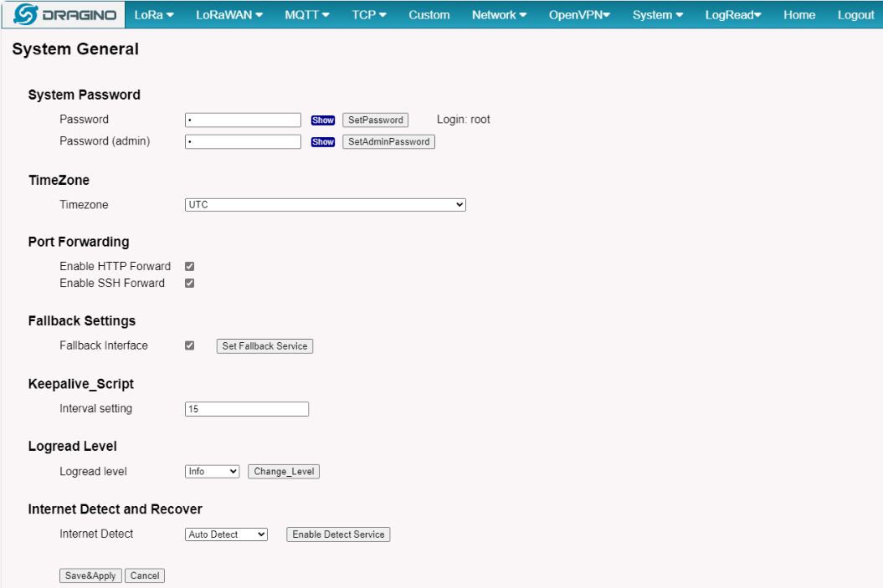The image size is (883, 588).
Task: Open the Network menu
Action: point(499,15)
